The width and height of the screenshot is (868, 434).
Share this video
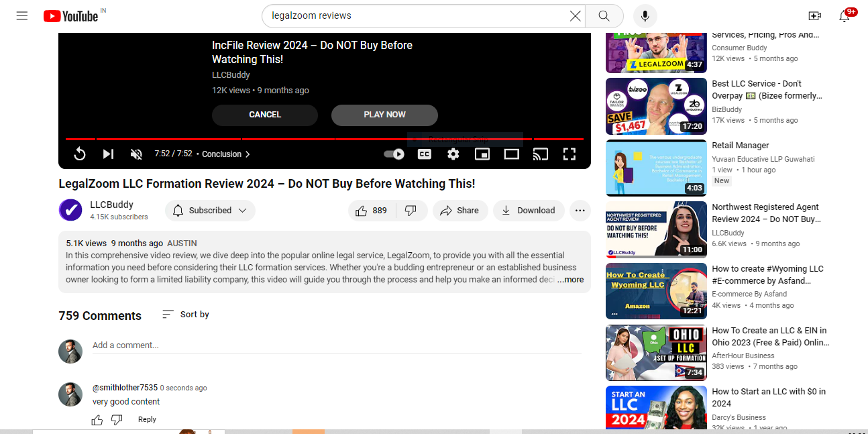(460, 211)
